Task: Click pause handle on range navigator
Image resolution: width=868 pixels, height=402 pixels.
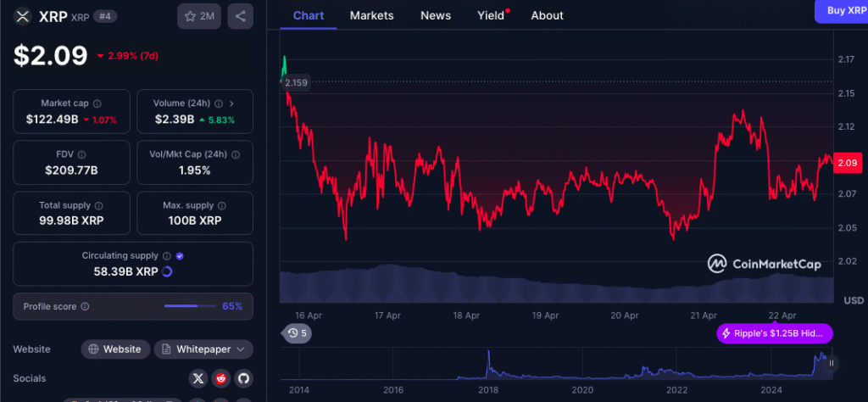Action: [831, 363]
